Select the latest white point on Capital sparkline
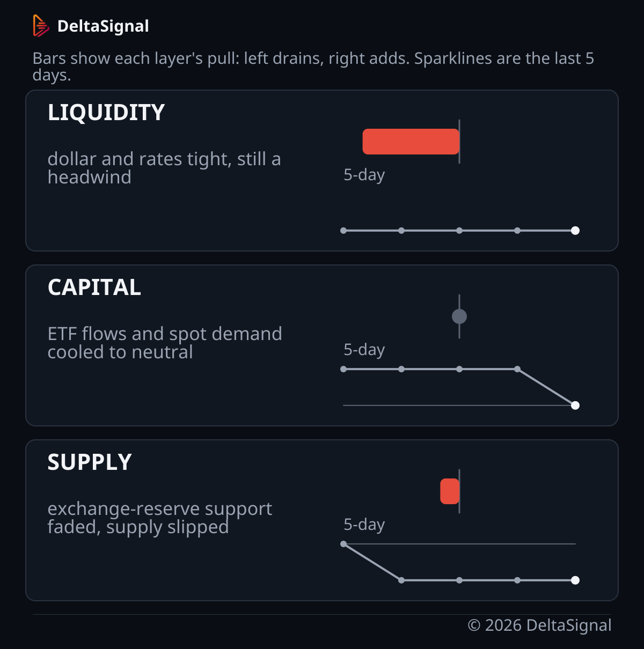 (x=575, y=405)
